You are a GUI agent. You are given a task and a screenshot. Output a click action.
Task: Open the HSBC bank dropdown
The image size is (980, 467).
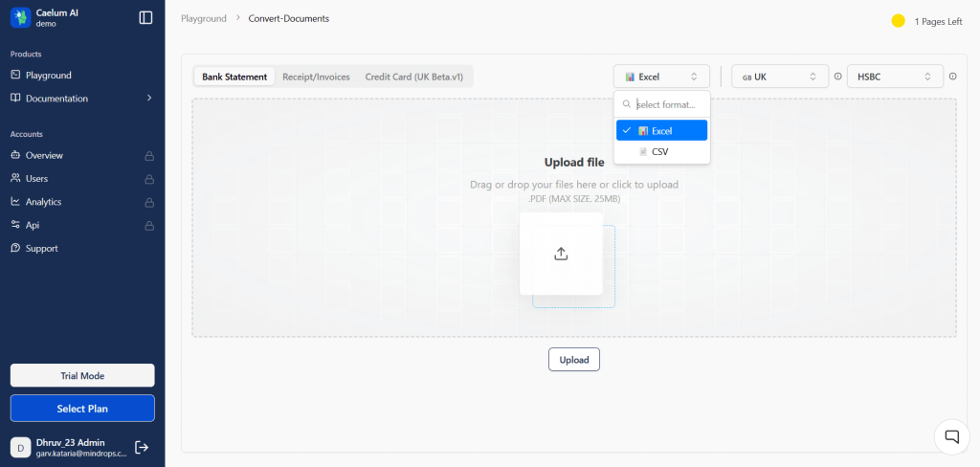[895, 77]
